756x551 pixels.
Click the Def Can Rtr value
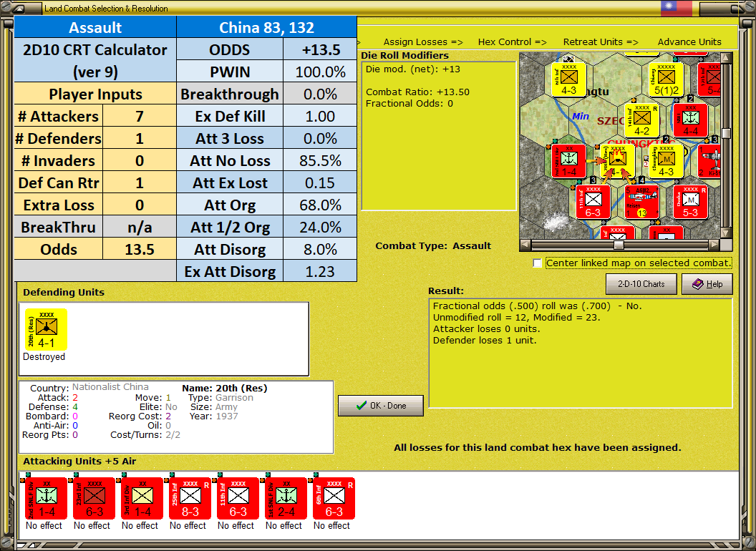[x=140, y=182]
